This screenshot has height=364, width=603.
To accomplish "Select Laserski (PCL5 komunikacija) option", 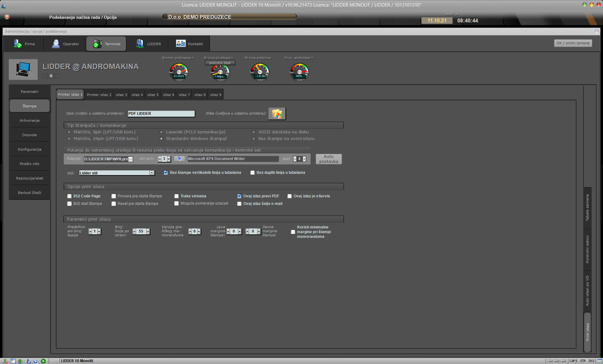I will tap(161, 132).
